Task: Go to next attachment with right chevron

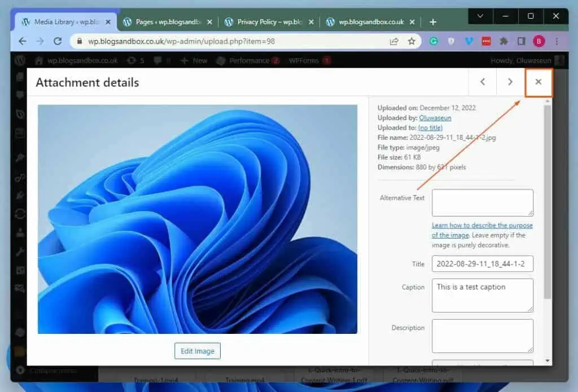Action: tap(510, 82)
